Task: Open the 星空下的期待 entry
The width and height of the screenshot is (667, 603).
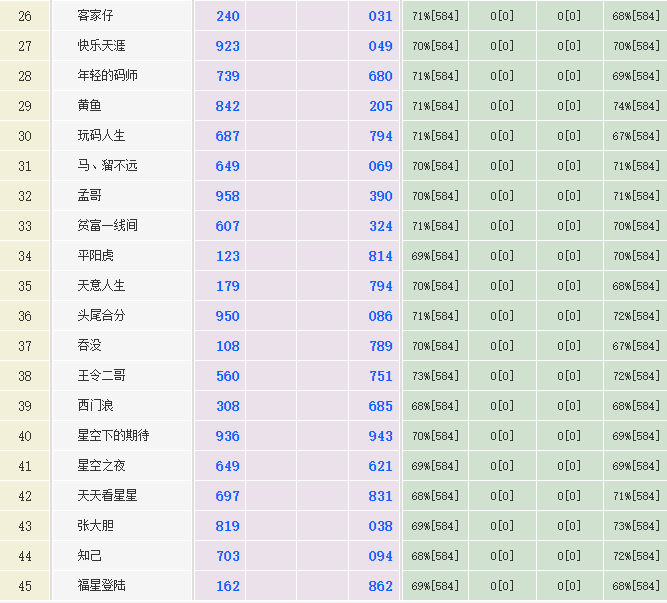Action: point(113,436)
